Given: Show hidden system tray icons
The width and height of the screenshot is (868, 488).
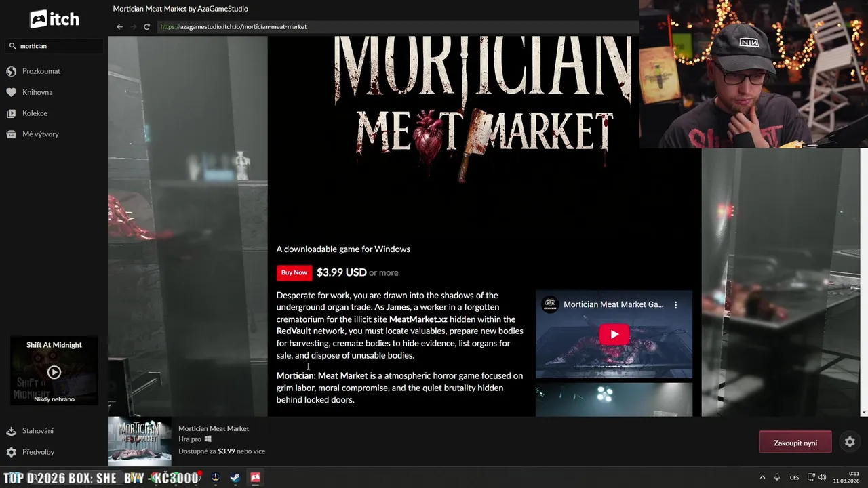Looking at the screenshot, I should [x=762, y=477].
